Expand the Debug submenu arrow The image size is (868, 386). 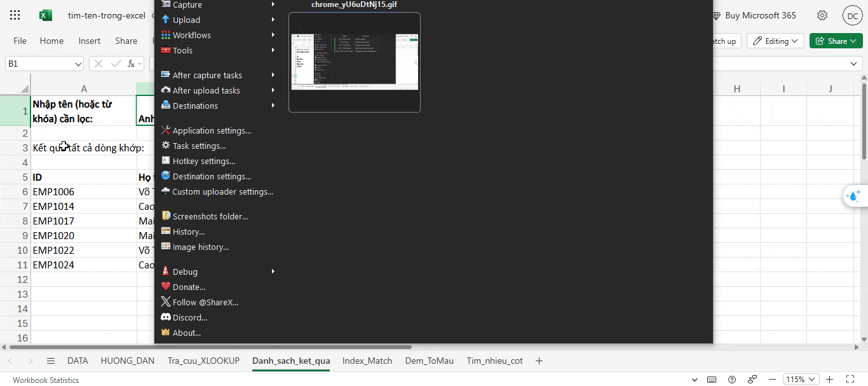pyautogui.click(x=273, y=272)
